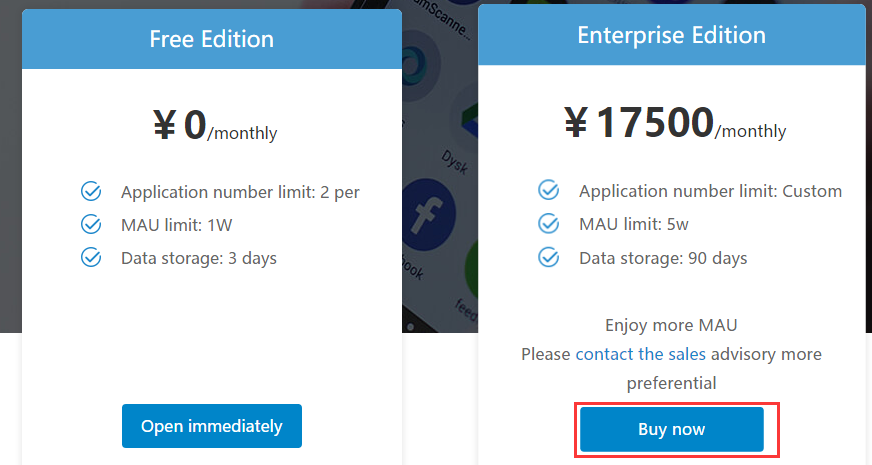Click the checkmark beside Free Edition application limit
This screenshot has width=872, height=465.
91,191
